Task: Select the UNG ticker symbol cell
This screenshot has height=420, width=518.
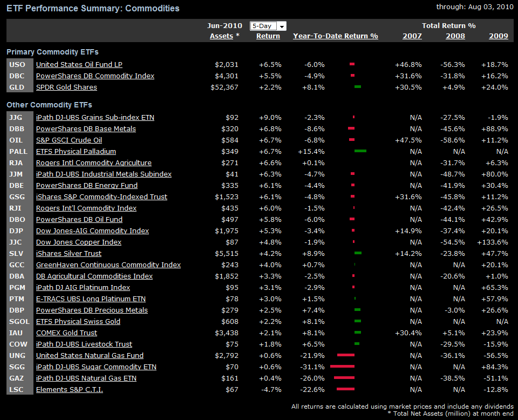Action: point(20,356)
